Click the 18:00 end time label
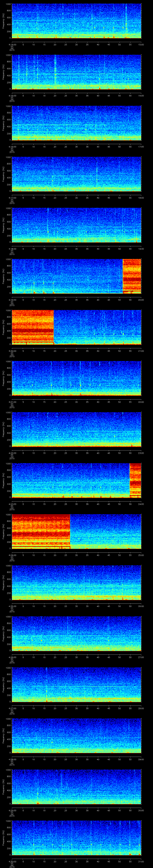The width and height of the screenshot is (153, 868). point(141,198)
